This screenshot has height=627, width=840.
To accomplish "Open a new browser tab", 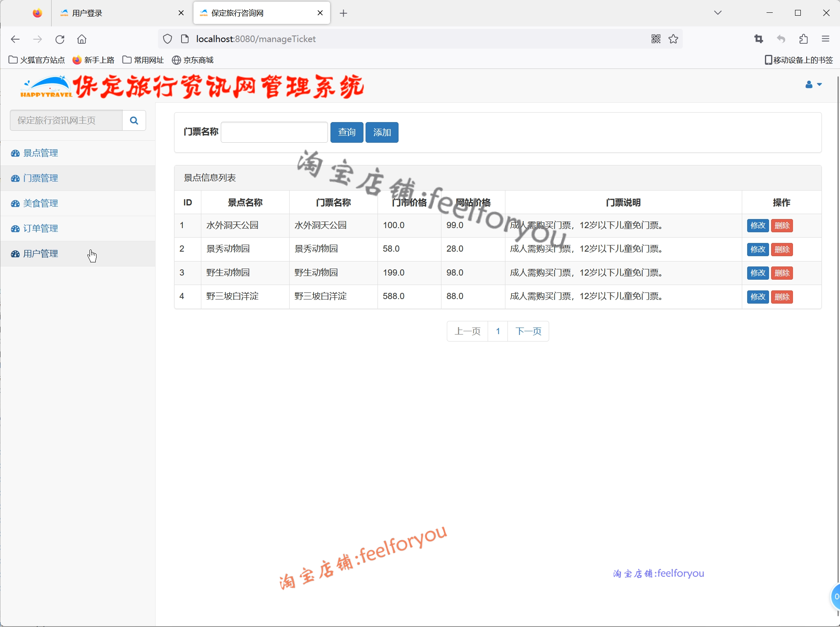I will pyautogui.click(x=343, y=13).
